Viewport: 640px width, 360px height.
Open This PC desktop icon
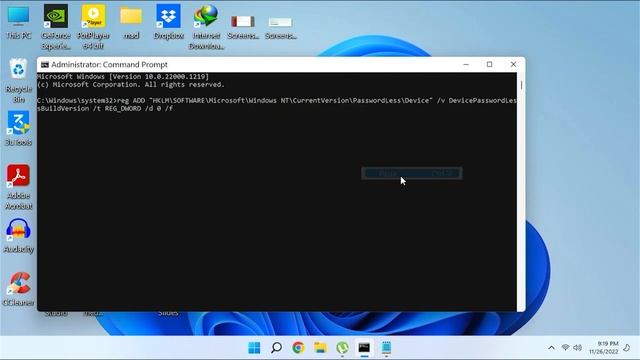(18, 23)
